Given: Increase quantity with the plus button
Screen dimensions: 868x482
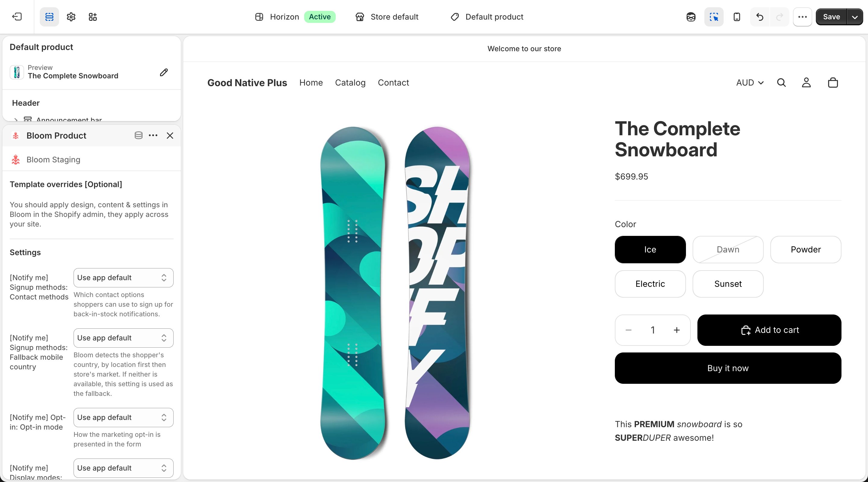Looking at the screenshot, I should coord(677,330).
